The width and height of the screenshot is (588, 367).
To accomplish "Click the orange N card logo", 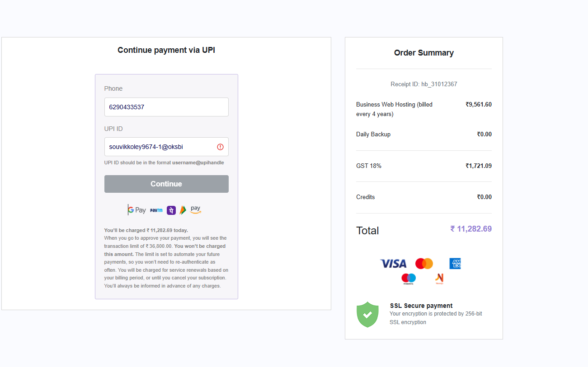I will pyautogui.click(x=439, y=279).
